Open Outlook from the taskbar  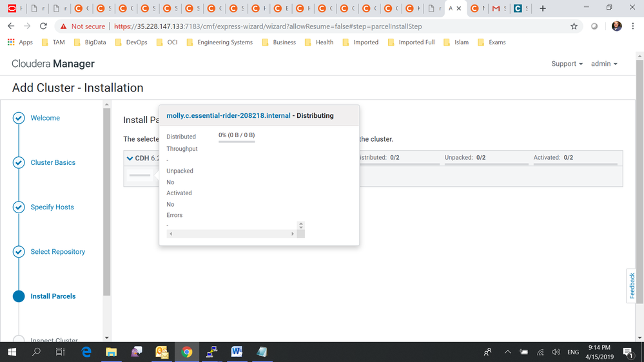(x=162, y=352)
